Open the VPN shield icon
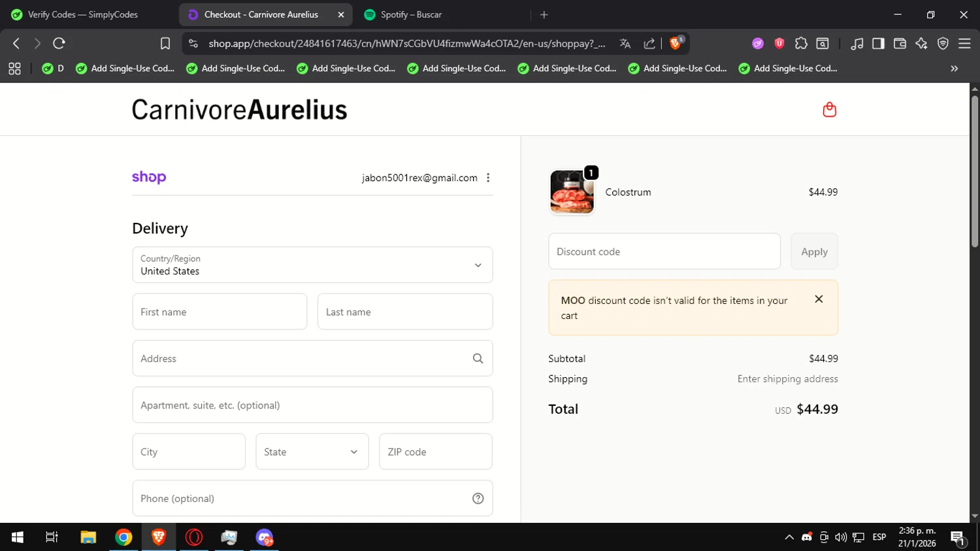 click(943, 43)
